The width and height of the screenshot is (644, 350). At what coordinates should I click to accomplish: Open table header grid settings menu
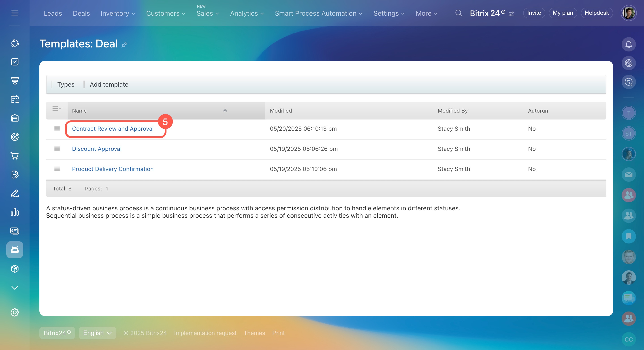56,109
